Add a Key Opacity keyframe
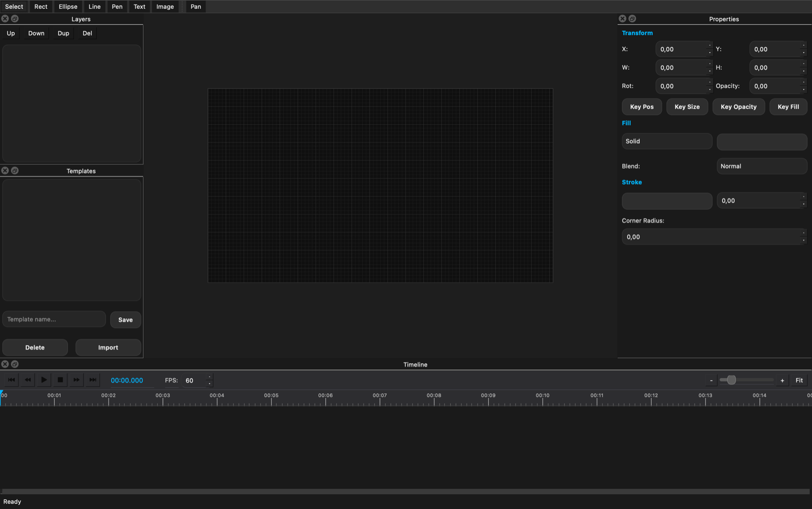812x509 pixels. (x=738, y=107)
